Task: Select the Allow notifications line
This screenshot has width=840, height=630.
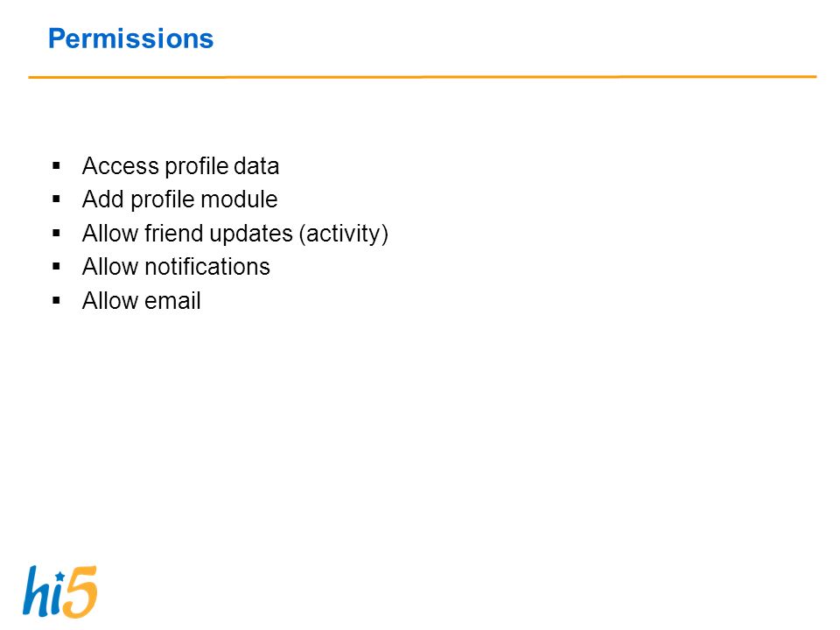Action: tap(176, 267)
